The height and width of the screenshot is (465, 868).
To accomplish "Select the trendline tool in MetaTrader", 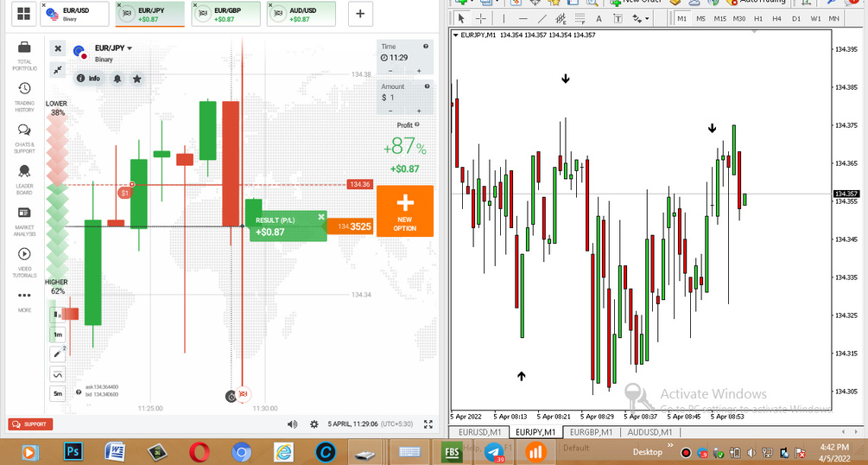I will coord(542,18).
